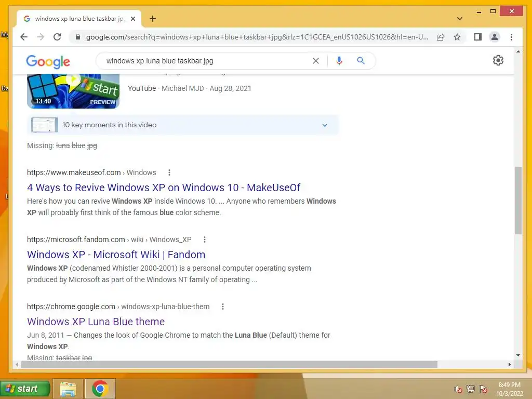View site info via padlock icon
This screenshot has height=399, width=532.
tap(78, 37)
